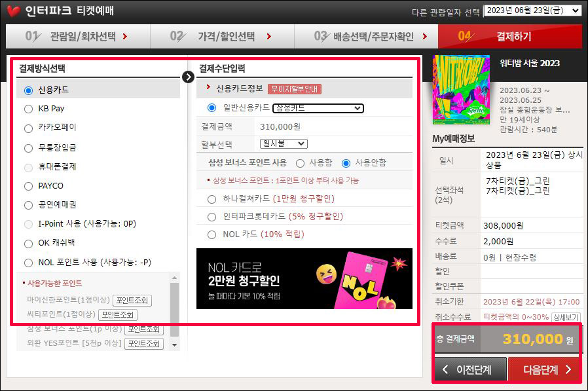
Task: Select 공연예매권 payment option
Action: 29,205
